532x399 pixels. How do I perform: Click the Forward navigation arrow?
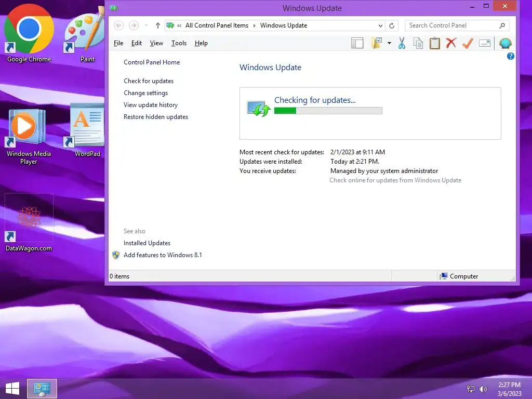[134, 25]
